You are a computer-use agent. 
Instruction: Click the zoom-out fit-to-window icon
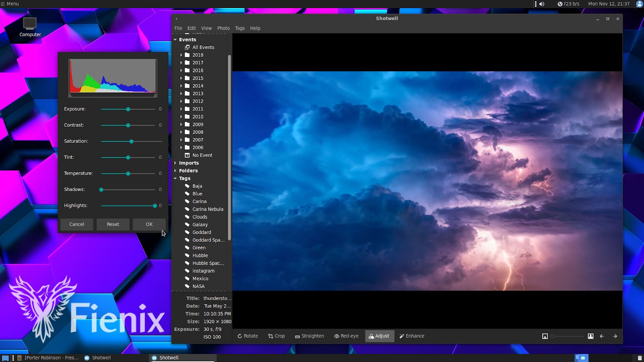click(545, 336)
